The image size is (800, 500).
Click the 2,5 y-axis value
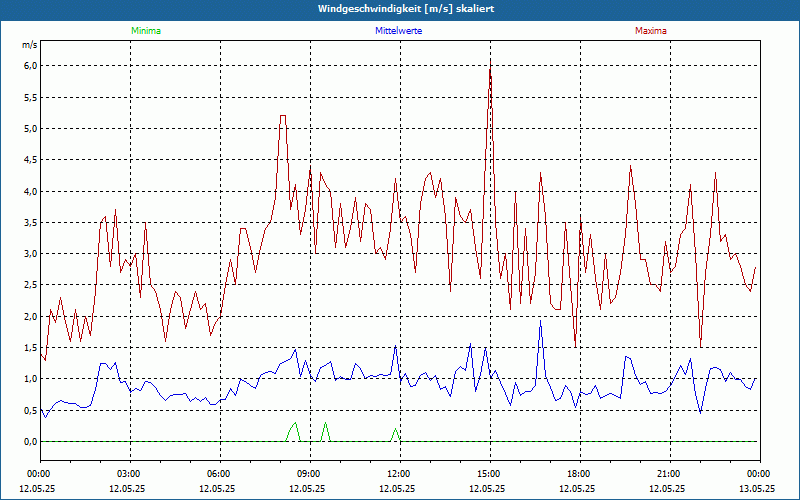pos(31,285)
